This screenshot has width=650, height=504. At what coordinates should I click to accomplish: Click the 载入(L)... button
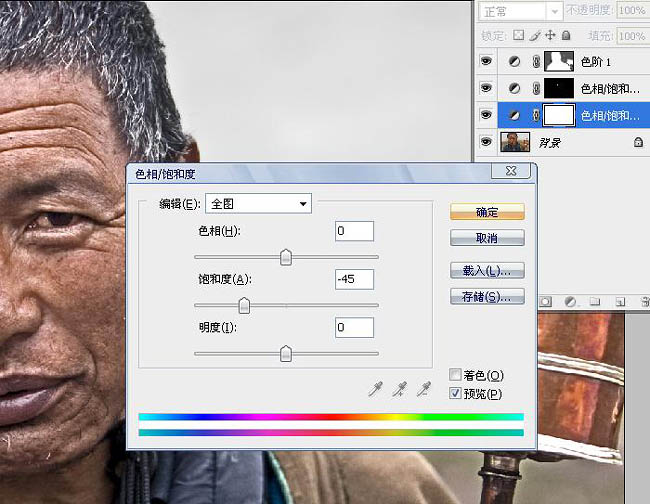(487, 271)
